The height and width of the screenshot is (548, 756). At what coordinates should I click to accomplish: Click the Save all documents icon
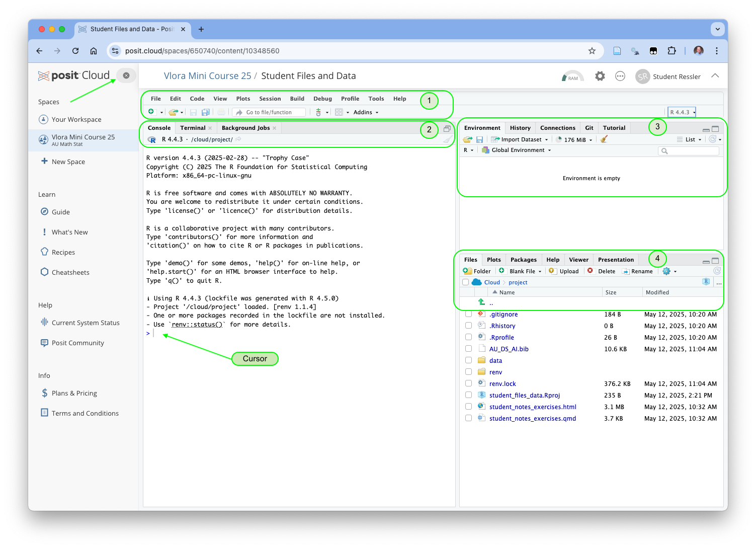coord(205,112)
